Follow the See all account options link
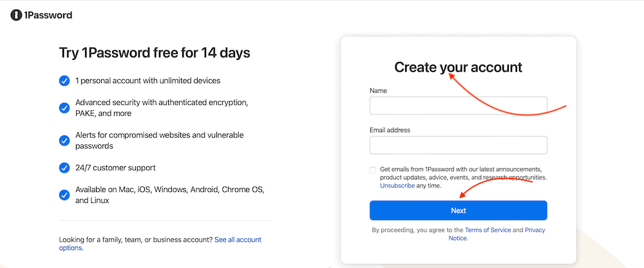This screenshot has height=268, width=644. point(238,240)
